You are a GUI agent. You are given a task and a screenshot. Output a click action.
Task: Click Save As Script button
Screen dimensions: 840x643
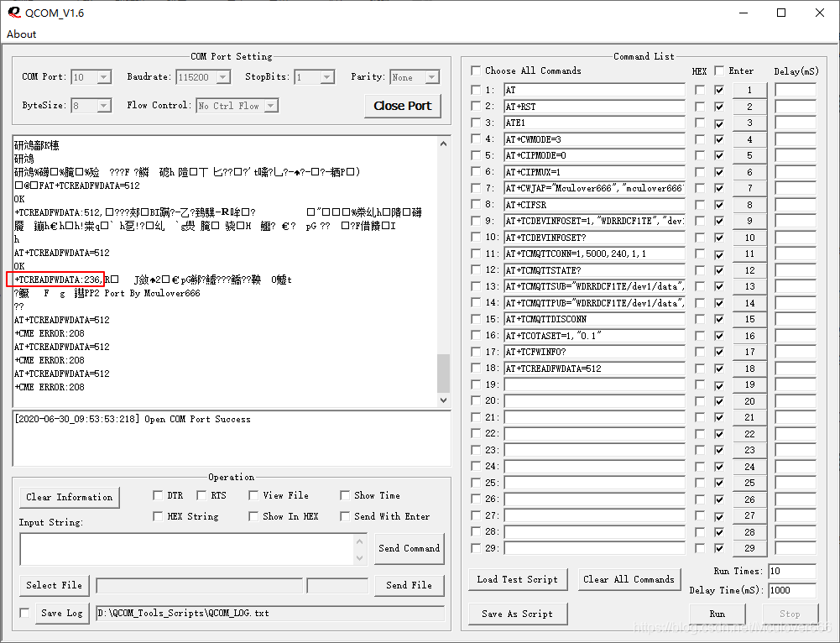(518, 614)
